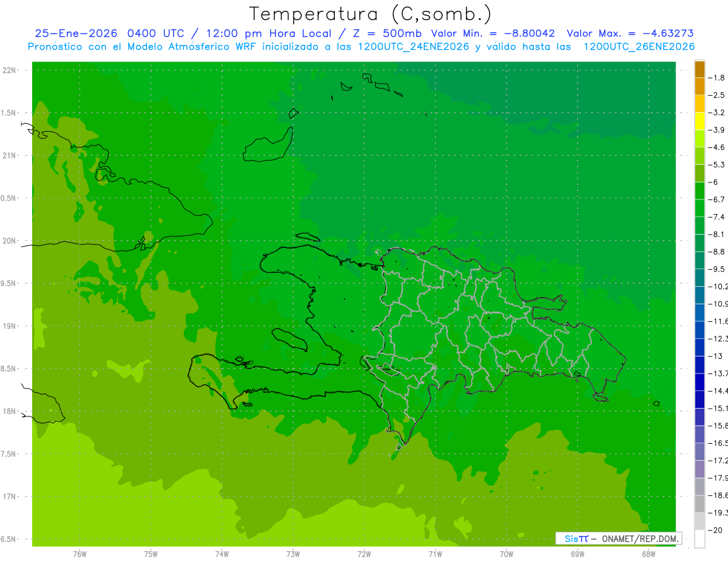Click the "-4.6" legend value
Viewport: 728px width, 562px height.
(x=716, y=147)
